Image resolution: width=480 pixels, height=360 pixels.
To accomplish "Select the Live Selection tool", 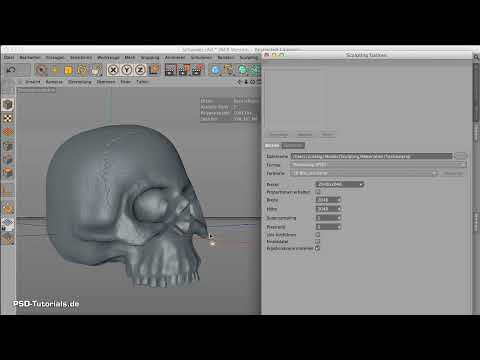I will [41, 70].
